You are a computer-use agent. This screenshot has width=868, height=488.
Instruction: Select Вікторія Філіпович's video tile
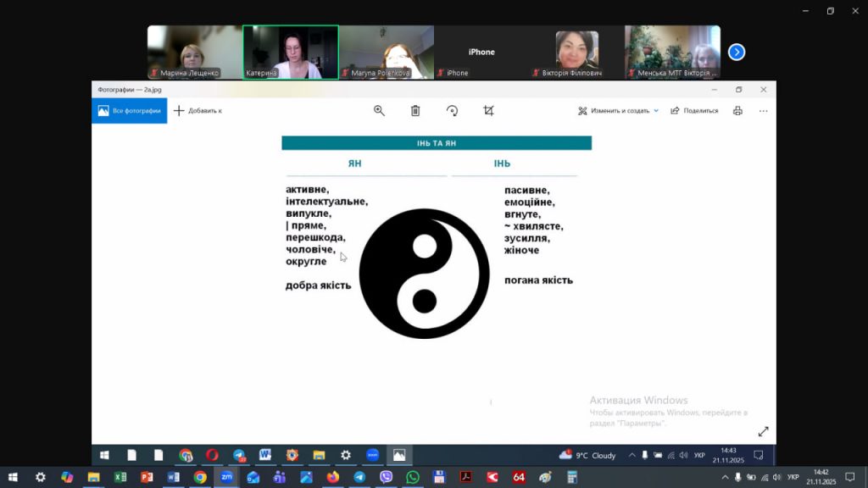(577, 52)
